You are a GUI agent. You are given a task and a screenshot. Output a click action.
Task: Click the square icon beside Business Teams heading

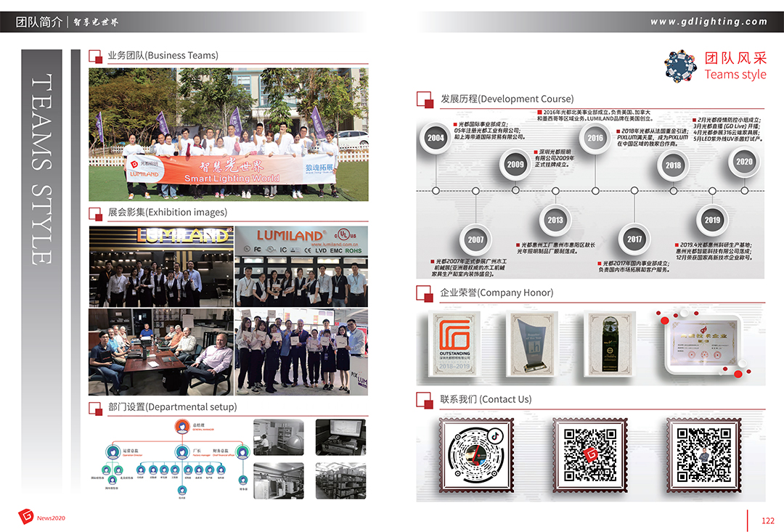point(95,56)
